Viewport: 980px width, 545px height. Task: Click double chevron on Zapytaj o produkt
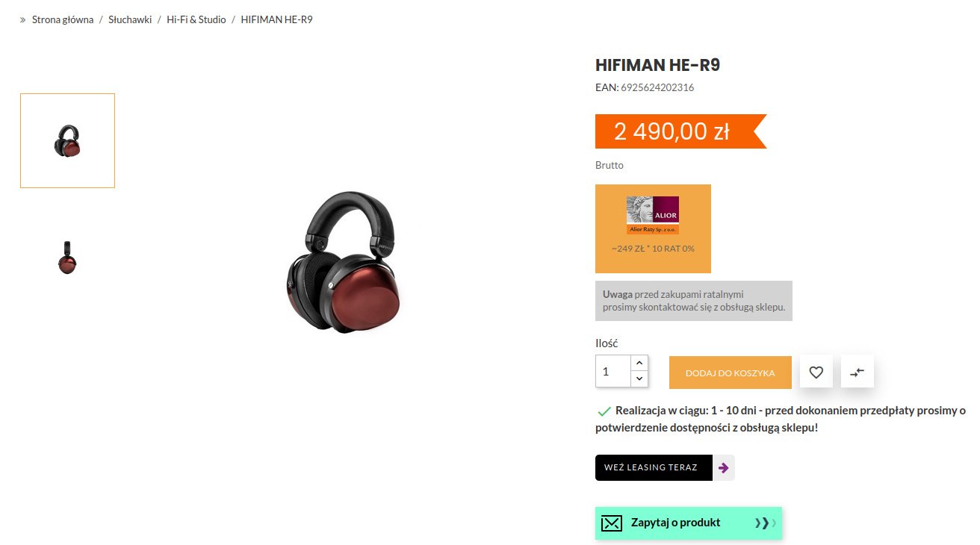[x=765, y=523]
